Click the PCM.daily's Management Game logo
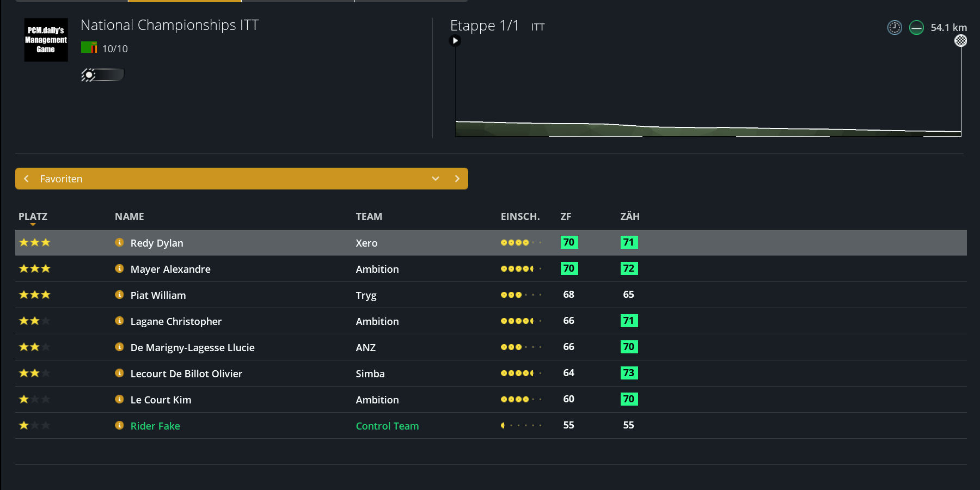 pyautogui.click(x=46, y=40)
